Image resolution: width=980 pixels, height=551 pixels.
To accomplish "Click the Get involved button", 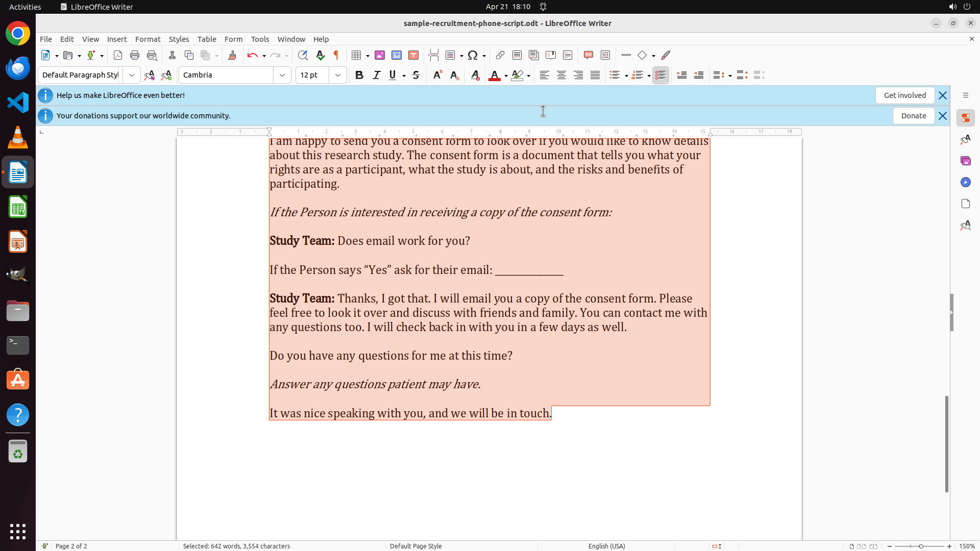I will click(904, 95).
